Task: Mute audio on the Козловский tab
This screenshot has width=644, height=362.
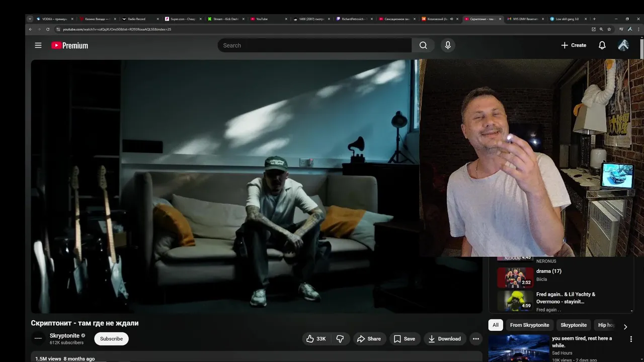Action: pos(451,19)
